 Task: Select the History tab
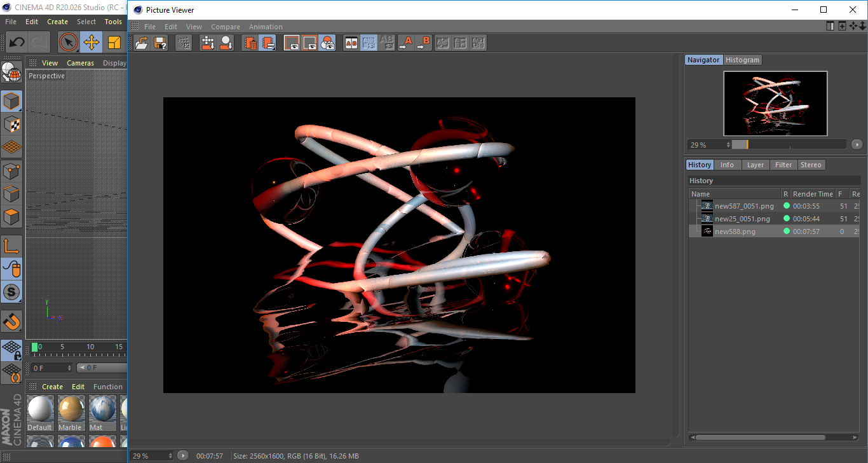(x=700, y=165)
